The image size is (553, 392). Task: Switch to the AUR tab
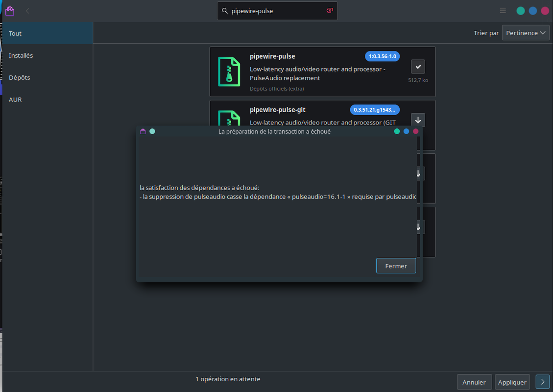pos(48,99)
